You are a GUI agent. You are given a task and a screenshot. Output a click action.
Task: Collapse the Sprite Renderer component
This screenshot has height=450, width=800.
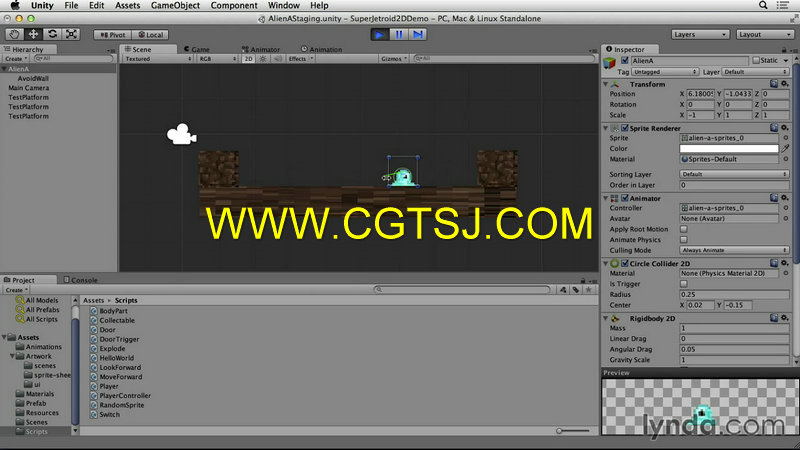(x=606, y=128)
